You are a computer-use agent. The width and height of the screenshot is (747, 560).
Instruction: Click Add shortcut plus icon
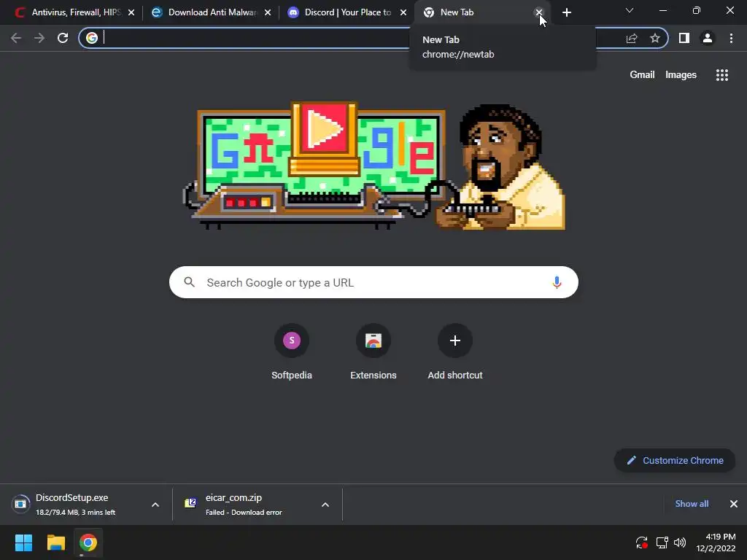click(x=455, y=341)
